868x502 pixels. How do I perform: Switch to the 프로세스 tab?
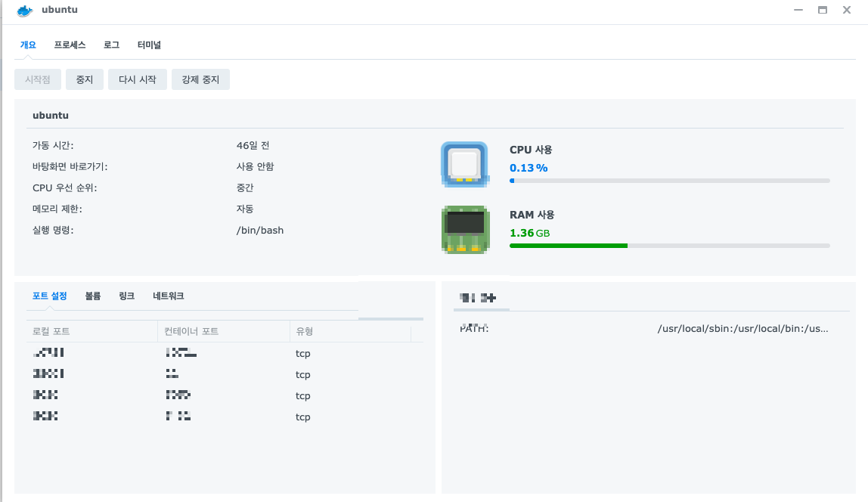click(x=70, y=45)
